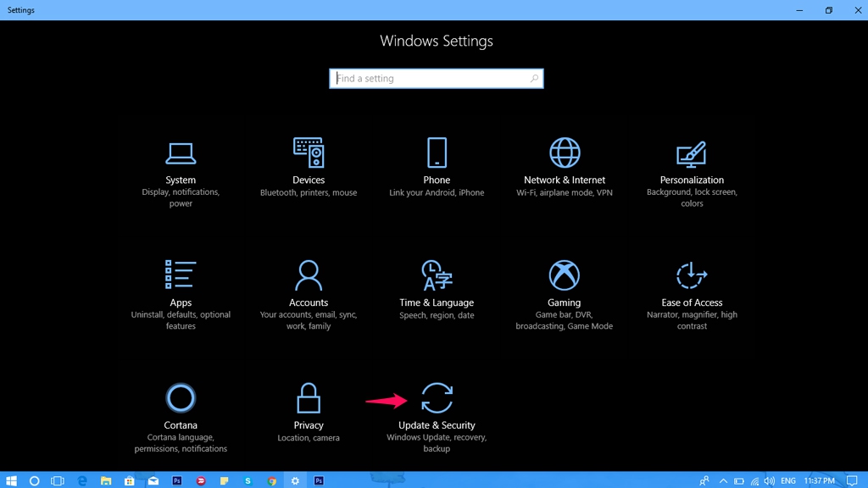This screenshot has width=868, height=488.
Task: Open Update & Security settings
Action: click(437, 419)
